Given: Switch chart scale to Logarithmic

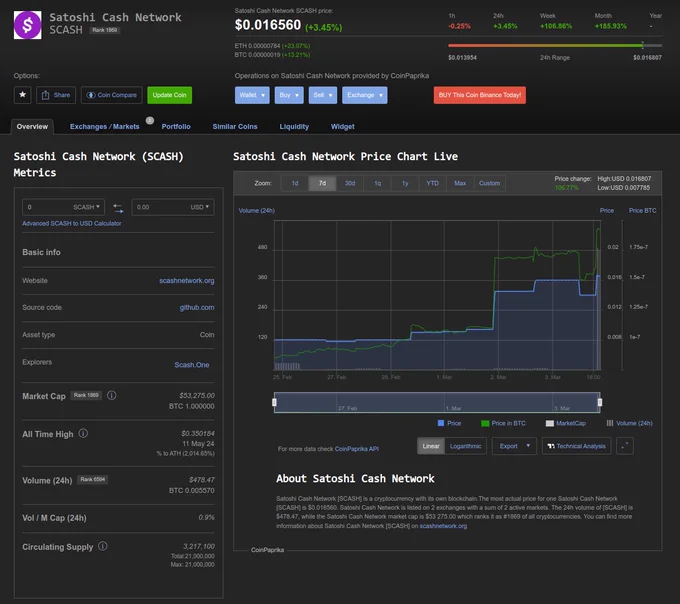Looking at the screenshot, I should tap(465, 446).
